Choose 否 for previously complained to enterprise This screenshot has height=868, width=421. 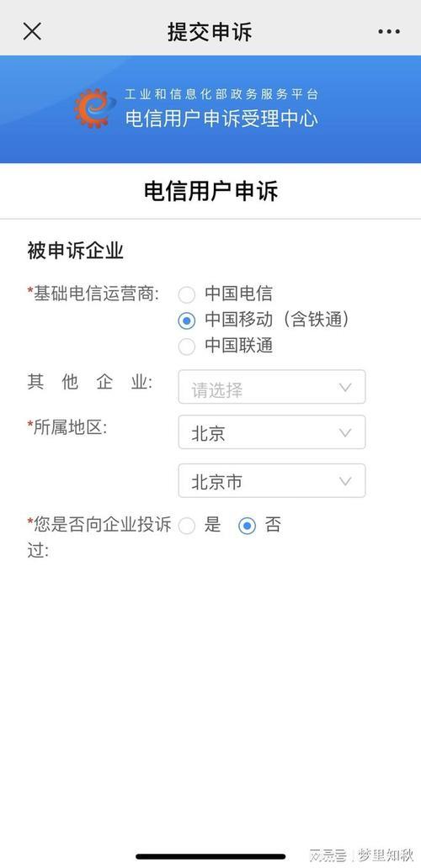247,526
